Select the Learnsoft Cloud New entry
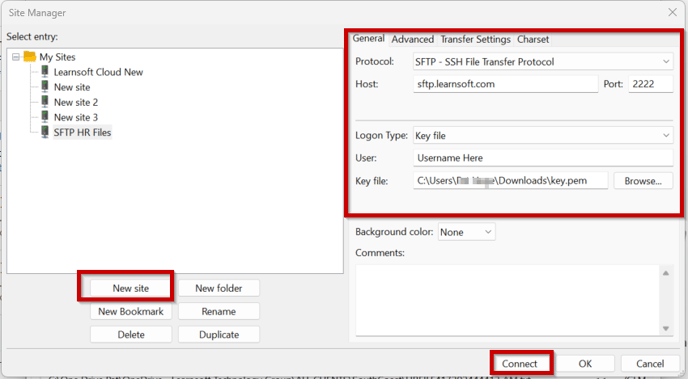The width and height of the screenshot is (688, 379). [x=98, y=72]
